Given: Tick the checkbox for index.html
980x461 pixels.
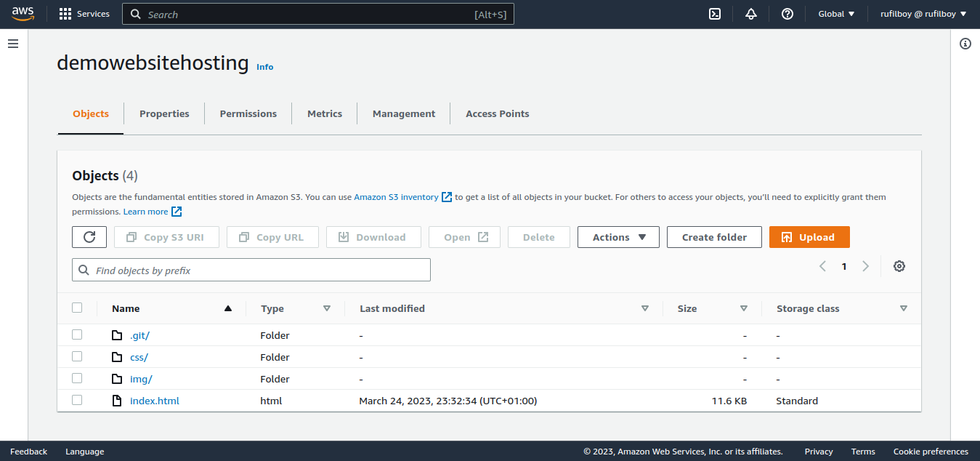Looking at the screenshot, I should [77, 400].
